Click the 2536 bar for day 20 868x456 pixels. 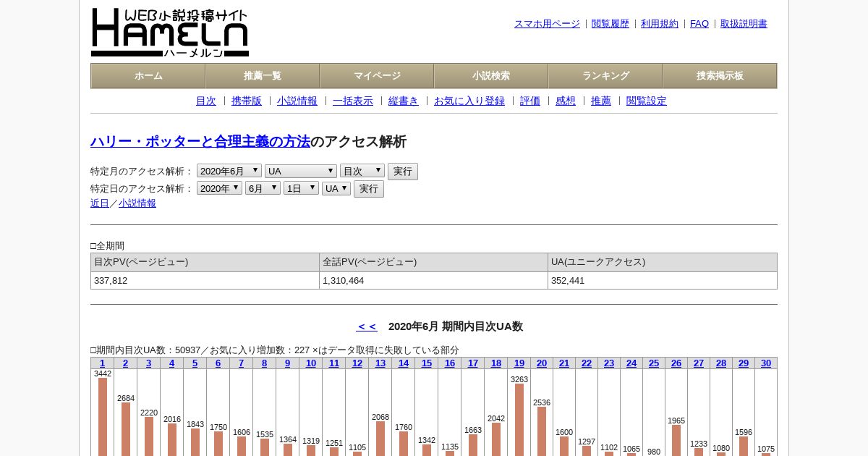point(542,431)
